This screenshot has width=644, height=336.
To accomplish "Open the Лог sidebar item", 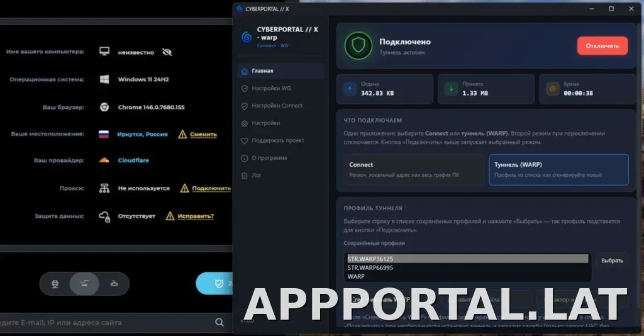I will click(x=280, y=176).
